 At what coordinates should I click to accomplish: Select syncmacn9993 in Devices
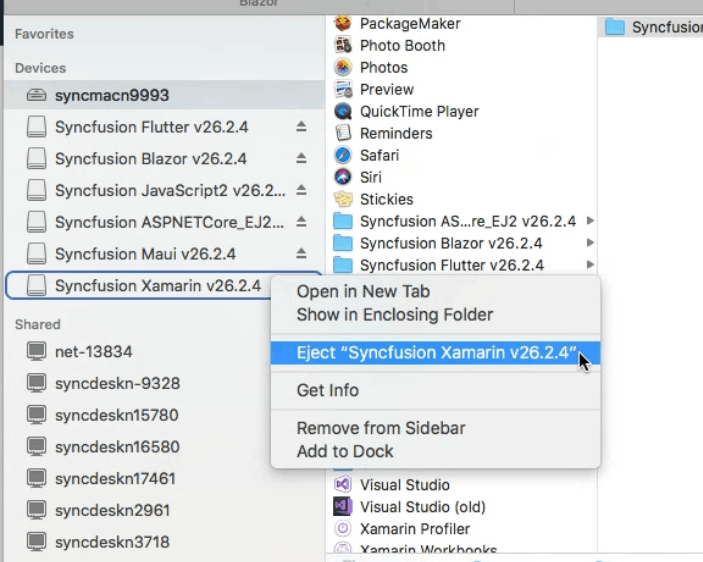[x=164, y=95]
